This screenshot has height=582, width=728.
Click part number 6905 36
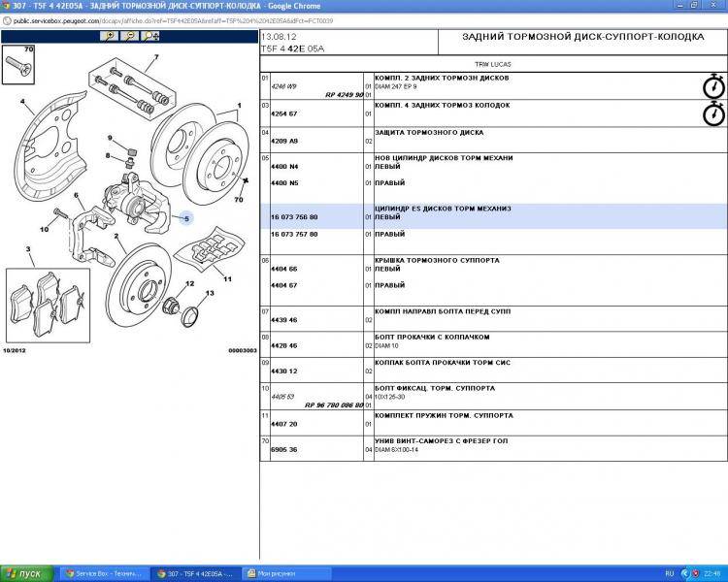tap(283, 449)
